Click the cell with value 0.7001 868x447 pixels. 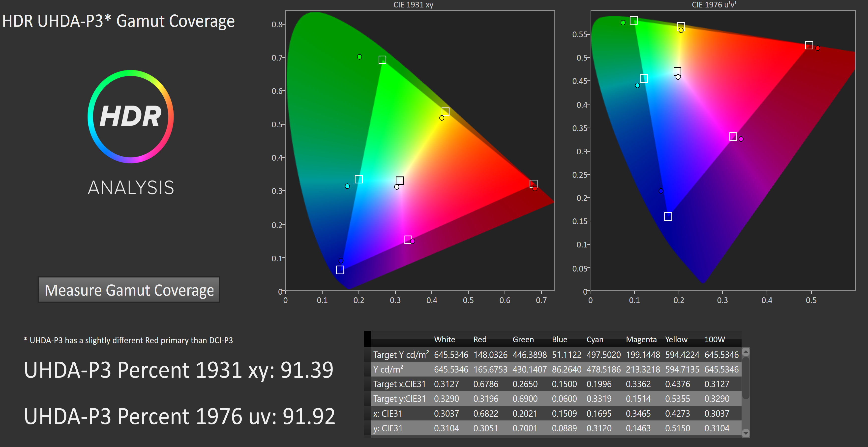click(525, 428)
